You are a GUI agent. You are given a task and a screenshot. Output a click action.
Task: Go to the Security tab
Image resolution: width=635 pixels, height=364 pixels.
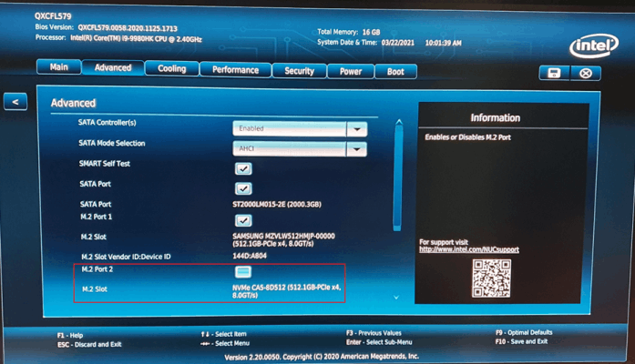coord(299,70)
